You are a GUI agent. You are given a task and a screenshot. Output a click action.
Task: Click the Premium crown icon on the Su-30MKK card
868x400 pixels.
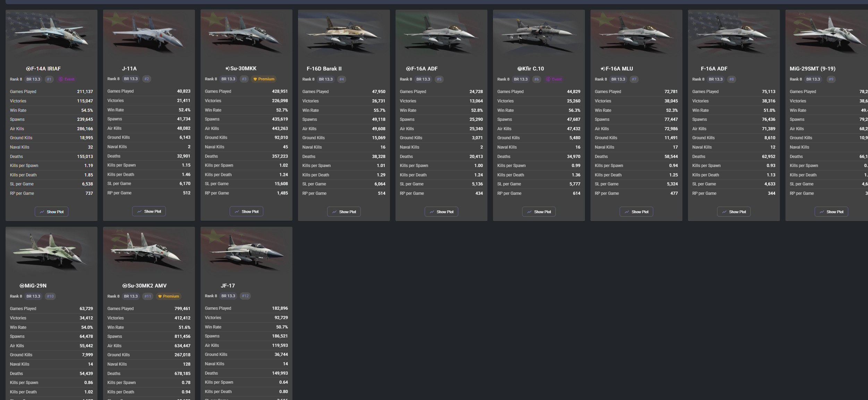(x=255, y=79)
